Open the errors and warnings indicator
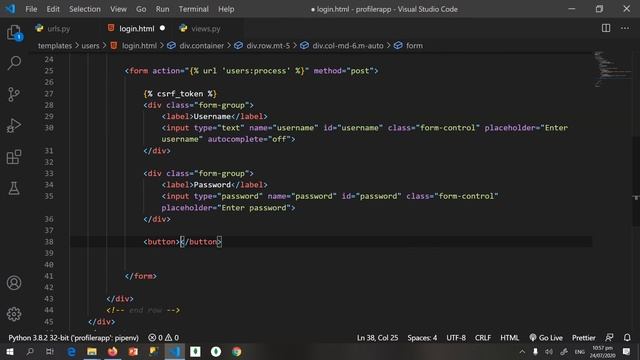 (163, 338)
